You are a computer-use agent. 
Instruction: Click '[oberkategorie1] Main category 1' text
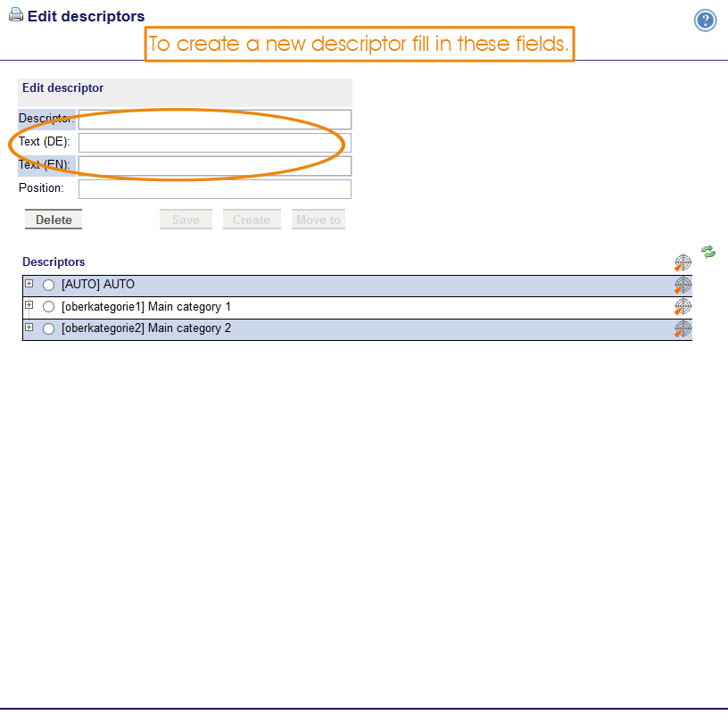(x=145, y=307)
